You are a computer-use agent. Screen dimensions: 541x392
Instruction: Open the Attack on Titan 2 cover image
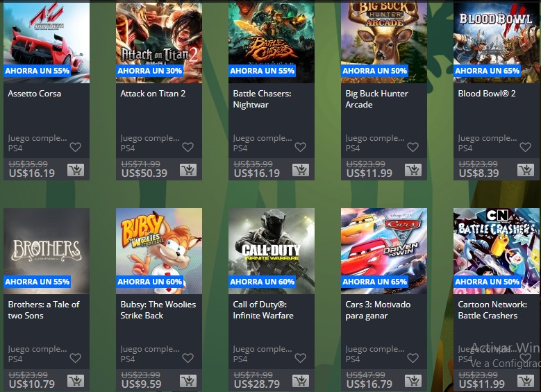[x=159, y=42]
